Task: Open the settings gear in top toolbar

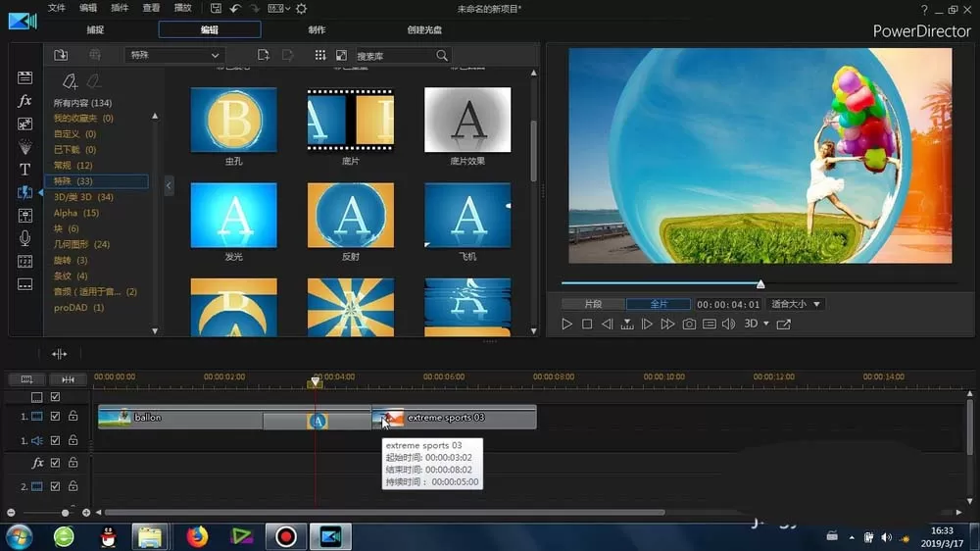Action: click(x=301, y=8)
